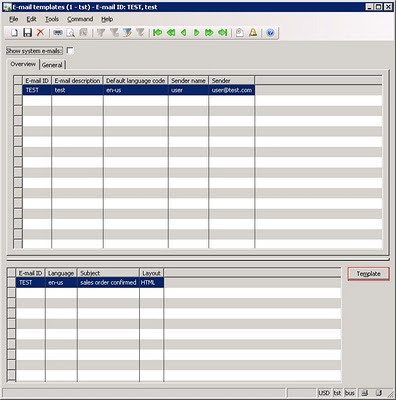The width and height of the screenshot is (396, 400).
Task: Click second filter funnel icon in toolbar
Action: [114, 33]
